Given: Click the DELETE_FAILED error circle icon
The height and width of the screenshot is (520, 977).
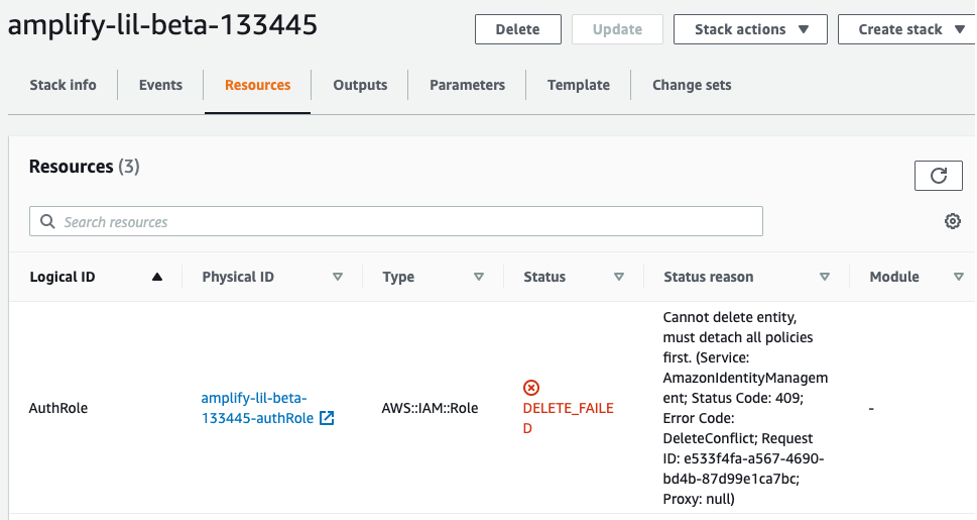Looking at the screenshot, I should click(531, 388).
